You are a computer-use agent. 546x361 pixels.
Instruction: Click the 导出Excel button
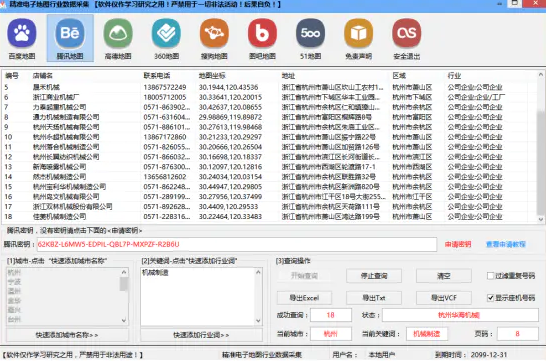tap(304, 298)
